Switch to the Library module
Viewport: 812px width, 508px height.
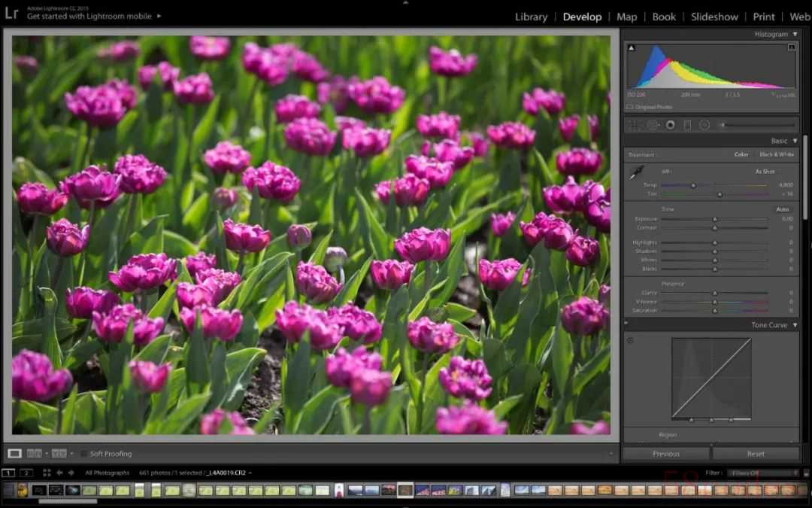(531, 17)
